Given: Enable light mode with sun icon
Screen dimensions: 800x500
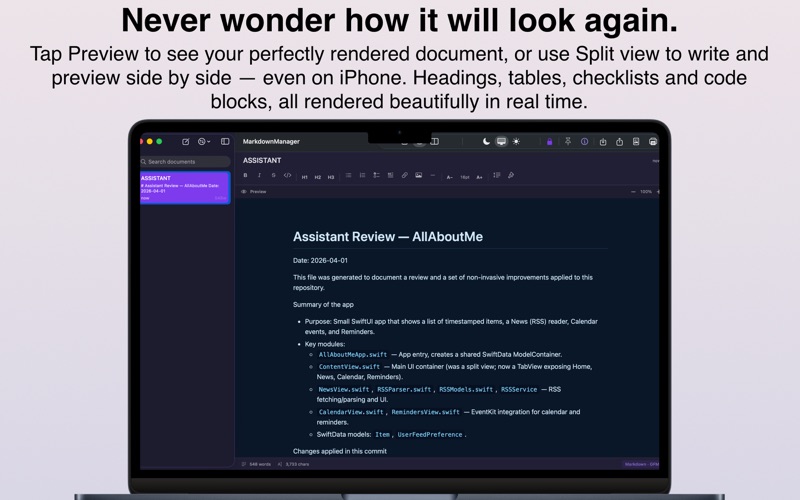Looking at the screenshot, I should (516, 142).
